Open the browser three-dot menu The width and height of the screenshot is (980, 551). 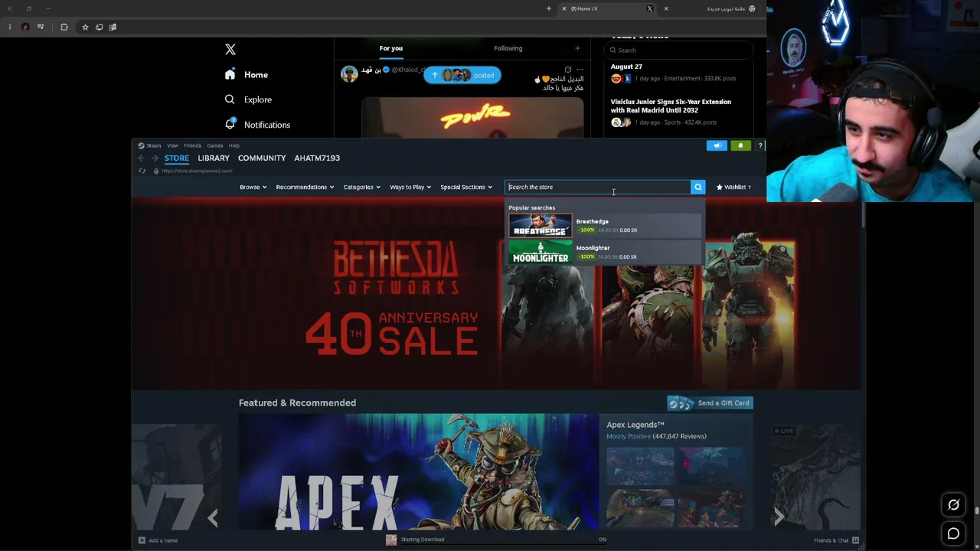[9, 27]
